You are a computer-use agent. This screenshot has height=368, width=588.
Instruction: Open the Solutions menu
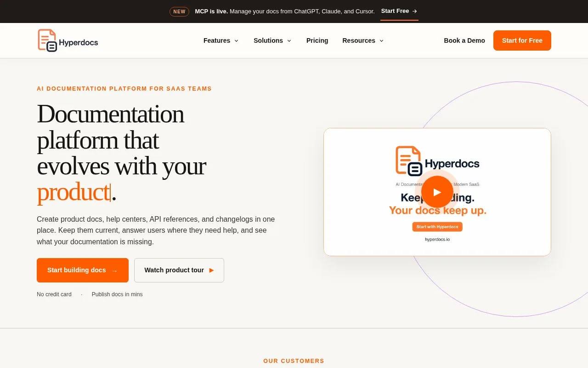click(272, 40)
